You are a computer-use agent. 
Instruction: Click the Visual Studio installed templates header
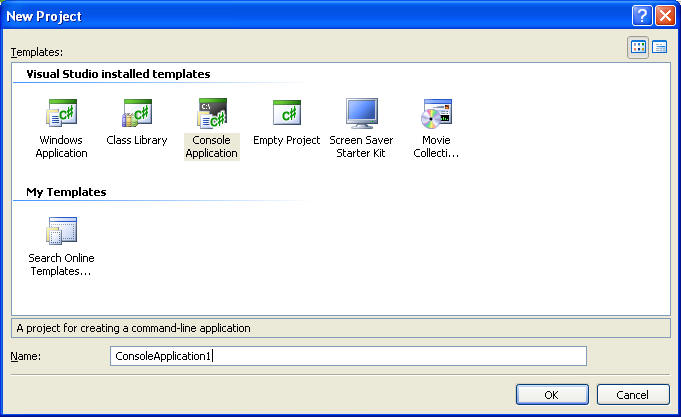coord(118,74)
